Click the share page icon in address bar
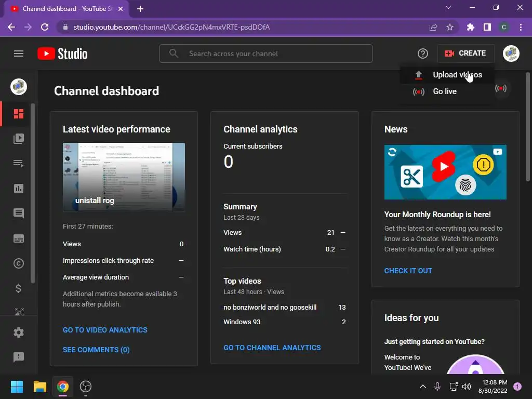 click(x=433, y=27)
